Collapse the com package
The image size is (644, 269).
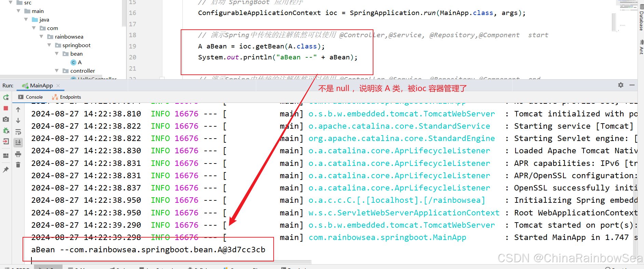click(x=34, y=28)
